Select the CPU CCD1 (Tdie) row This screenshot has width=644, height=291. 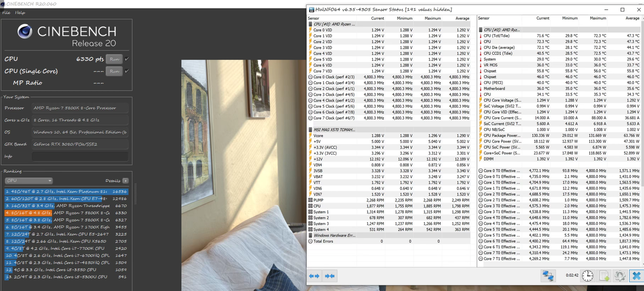[x=560, y=53]
